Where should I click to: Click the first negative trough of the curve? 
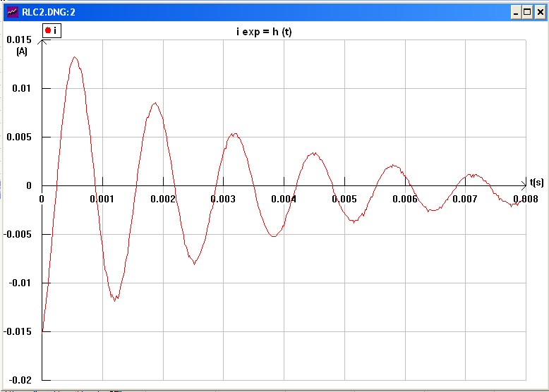coord(114,298)
